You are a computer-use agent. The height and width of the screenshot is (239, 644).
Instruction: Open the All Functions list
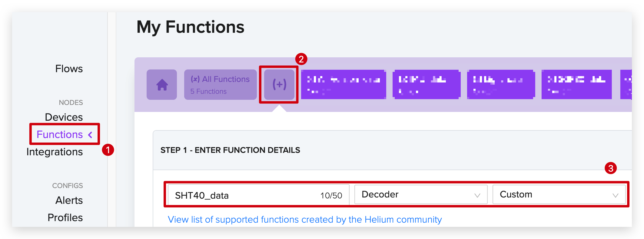pyautogui.click(x=220, y=85)
